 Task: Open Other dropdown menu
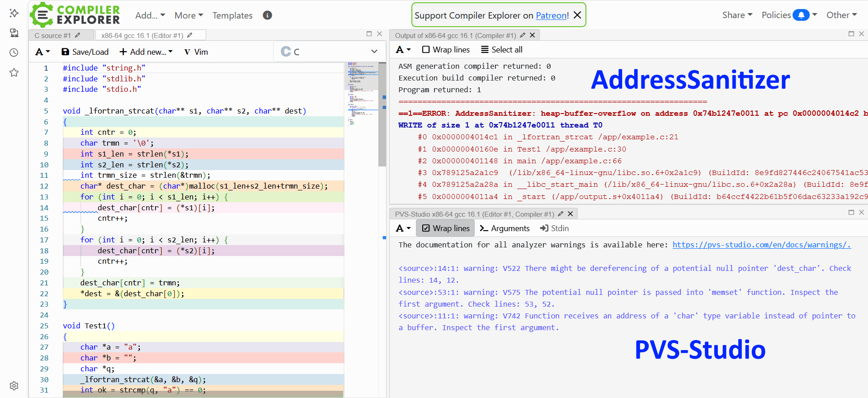point(842,15)
